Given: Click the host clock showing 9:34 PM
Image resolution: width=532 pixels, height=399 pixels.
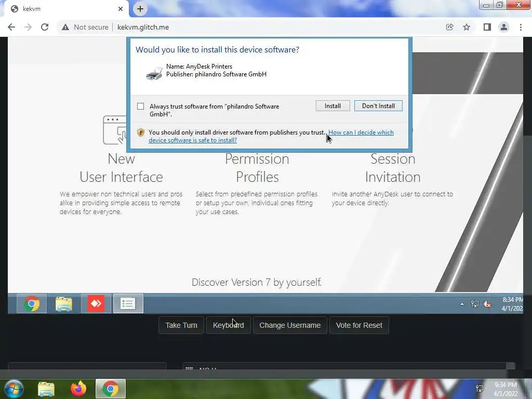Looking at the screenshot, I should click(506, 389).
